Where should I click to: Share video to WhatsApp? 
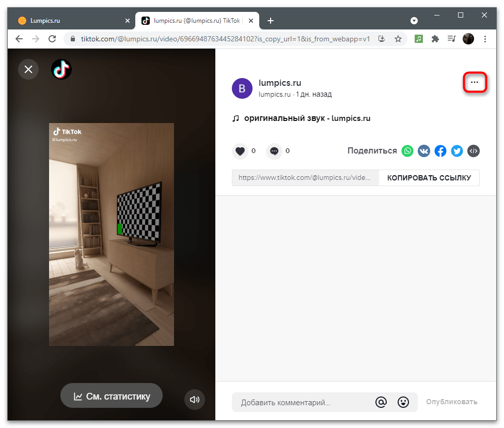coord(408,151)
